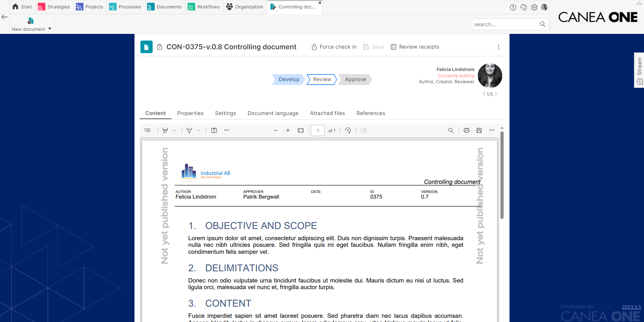Screen dimensions: 644x322
Task: Zoom in with the plus icon
Action: click(x=288, y=130)
